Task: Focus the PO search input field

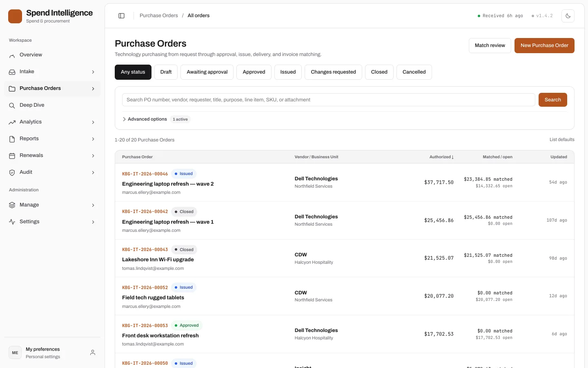Action: tap(329, 100)
